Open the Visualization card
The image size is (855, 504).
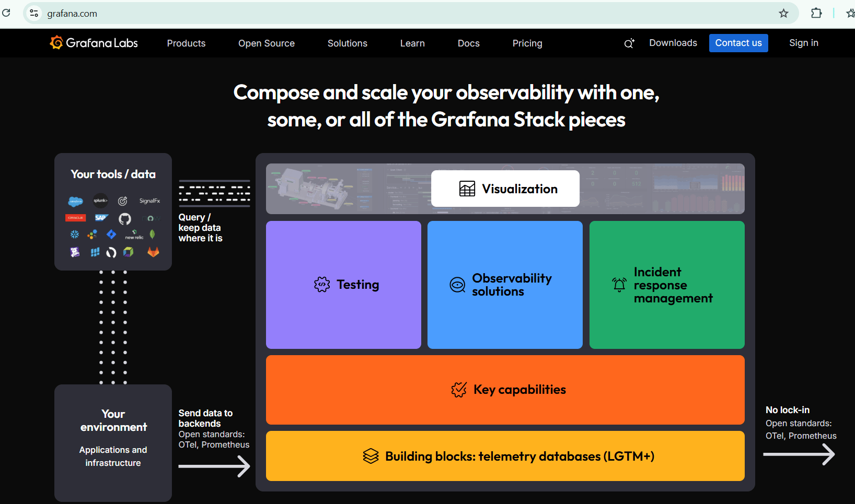coord(505,189)
